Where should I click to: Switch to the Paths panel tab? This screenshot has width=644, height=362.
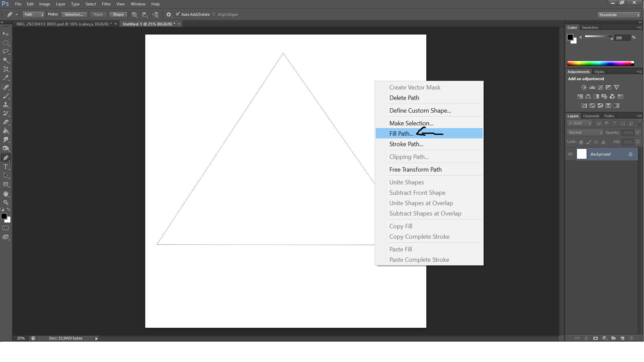point(609,116)
